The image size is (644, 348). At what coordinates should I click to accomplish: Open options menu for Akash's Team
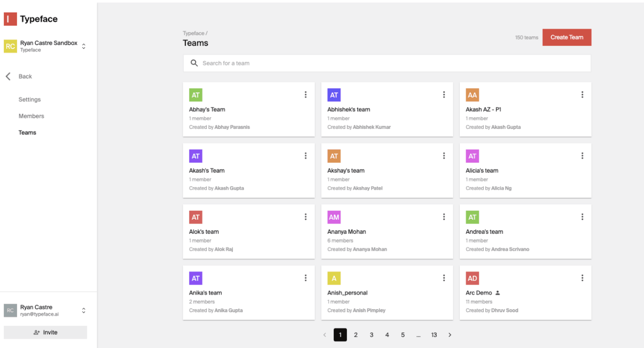coord(306,156)
